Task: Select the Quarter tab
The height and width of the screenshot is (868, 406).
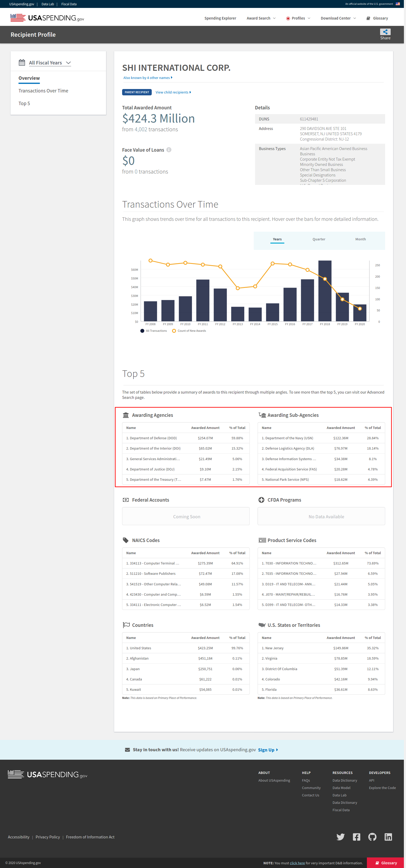Action: [319, 239]
